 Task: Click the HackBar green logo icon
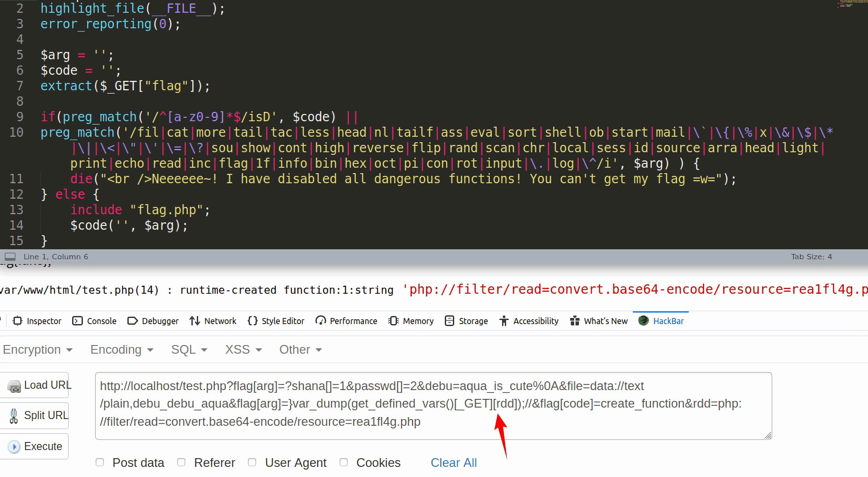click(644, 320)
